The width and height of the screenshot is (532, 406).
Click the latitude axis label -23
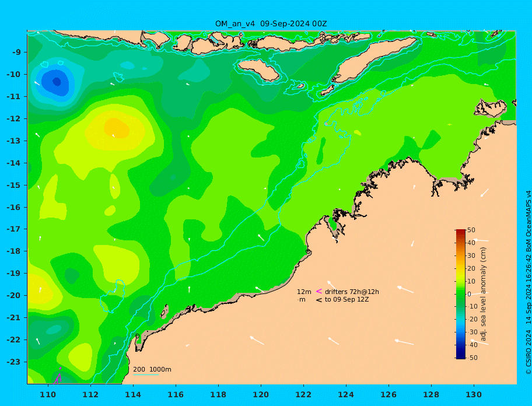point(13,362)
